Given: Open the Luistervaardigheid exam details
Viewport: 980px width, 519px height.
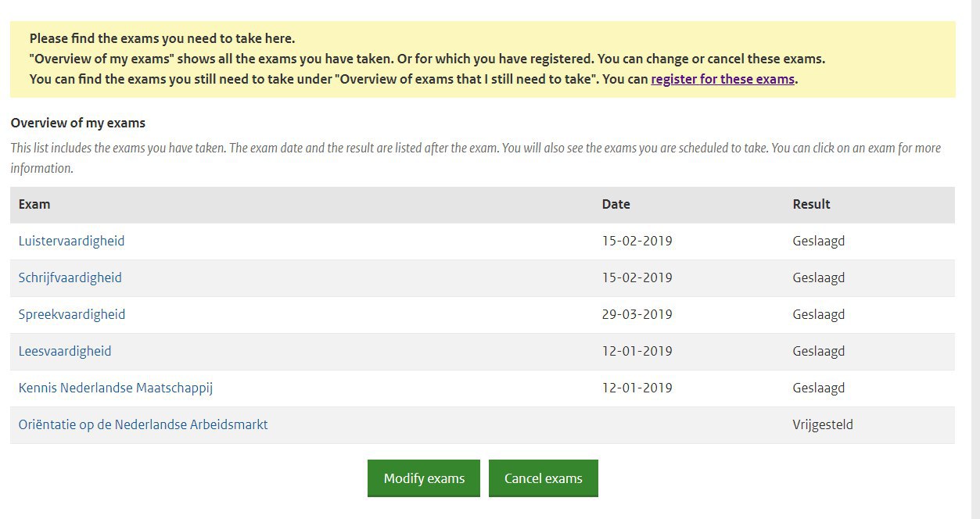Looking at the screenshot, I should [x=71, y=241].
